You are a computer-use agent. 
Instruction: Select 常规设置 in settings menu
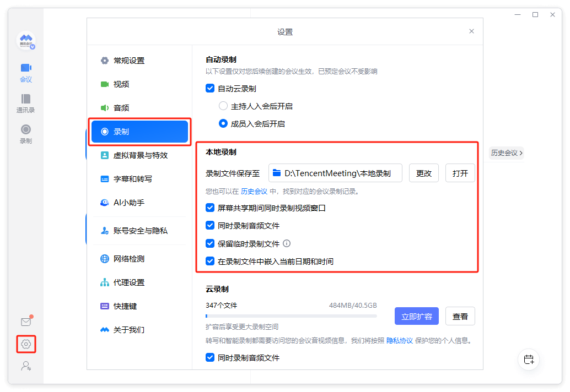[x=139, y=61]
